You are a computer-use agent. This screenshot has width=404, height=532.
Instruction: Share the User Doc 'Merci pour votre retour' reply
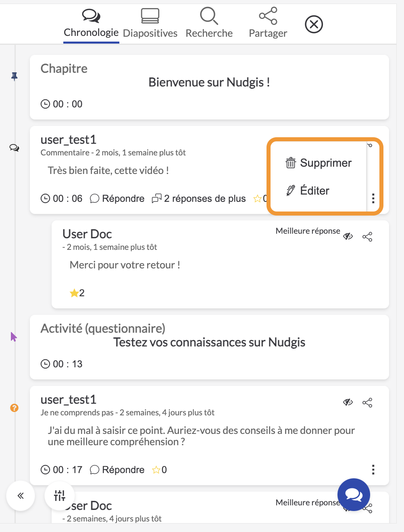pyautogui.click(x=367, y=237)
